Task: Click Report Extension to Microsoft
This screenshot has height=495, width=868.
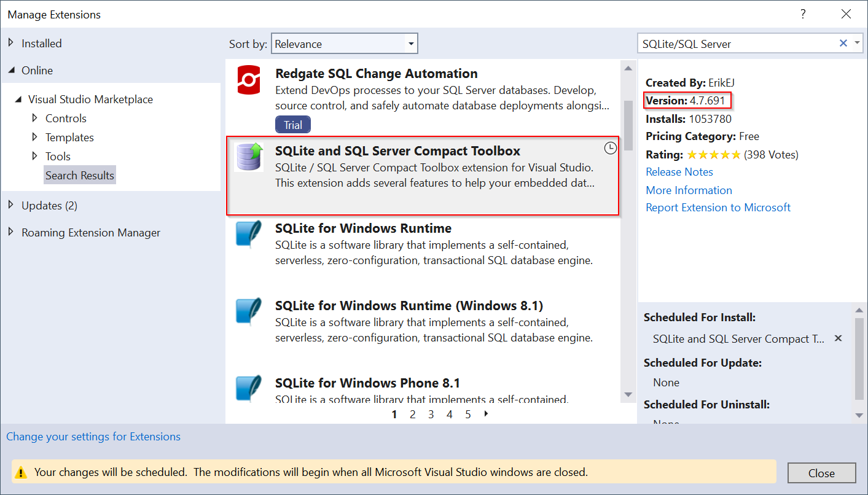Action: (718, 208)
